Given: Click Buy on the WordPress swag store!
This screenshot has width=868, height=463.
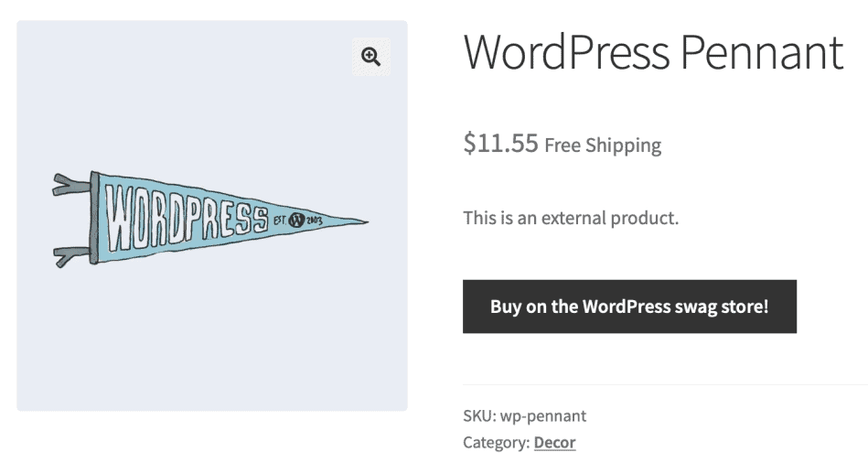Looking at the screenshot, I should coord(629,307).
